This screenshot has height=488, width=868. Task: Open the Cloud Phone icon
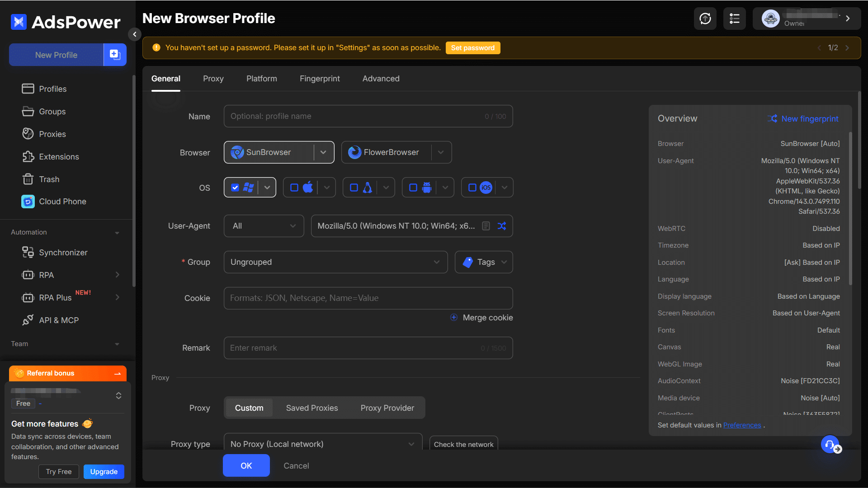[x=28, y=202]
